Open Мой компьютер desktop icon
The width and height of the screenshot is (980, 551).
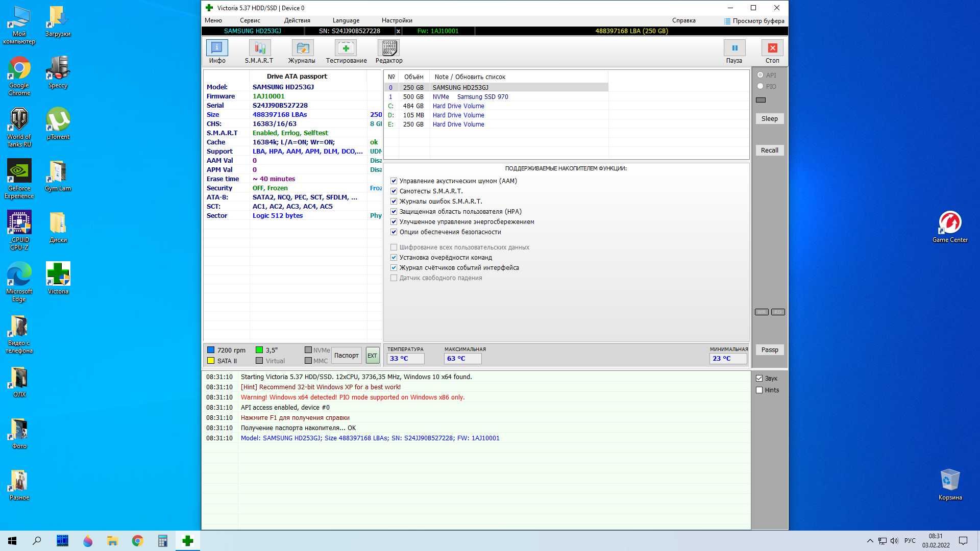pyautogui.click(x=19, y=24)
